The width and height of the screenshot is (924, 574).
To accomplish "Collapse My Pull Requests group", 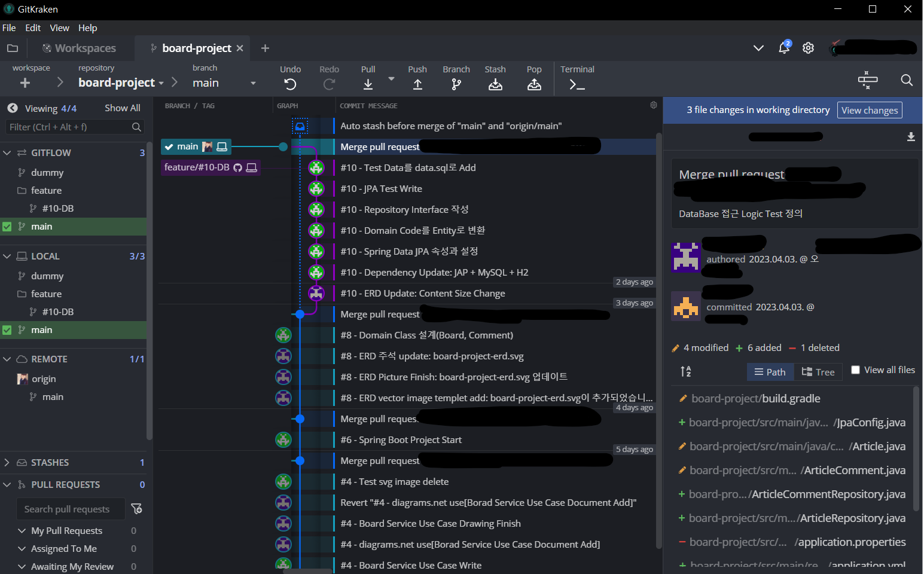I will click(22, 531).
